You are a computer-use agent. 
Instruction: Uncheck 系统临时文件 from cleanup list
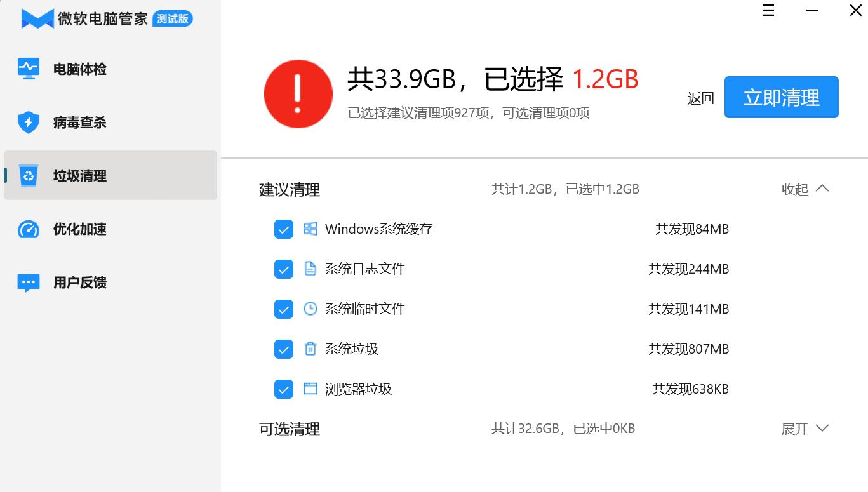[283, 309]
